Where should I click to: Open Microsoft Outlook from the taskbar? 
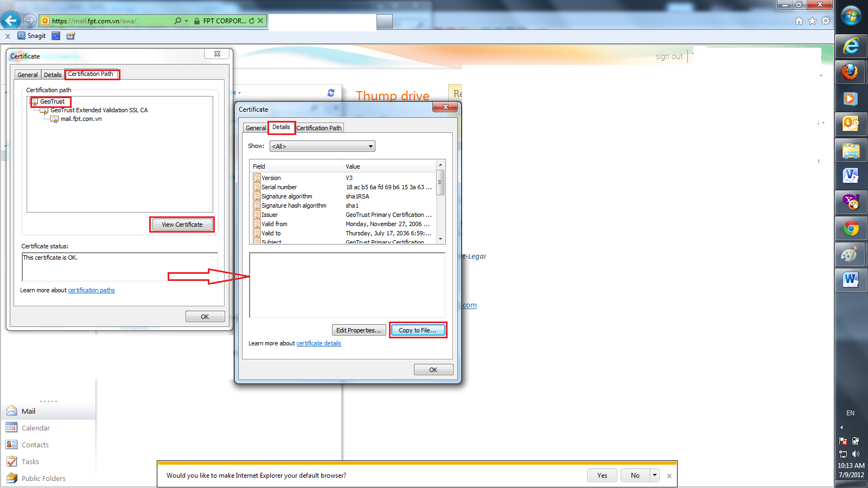point(851,124)
